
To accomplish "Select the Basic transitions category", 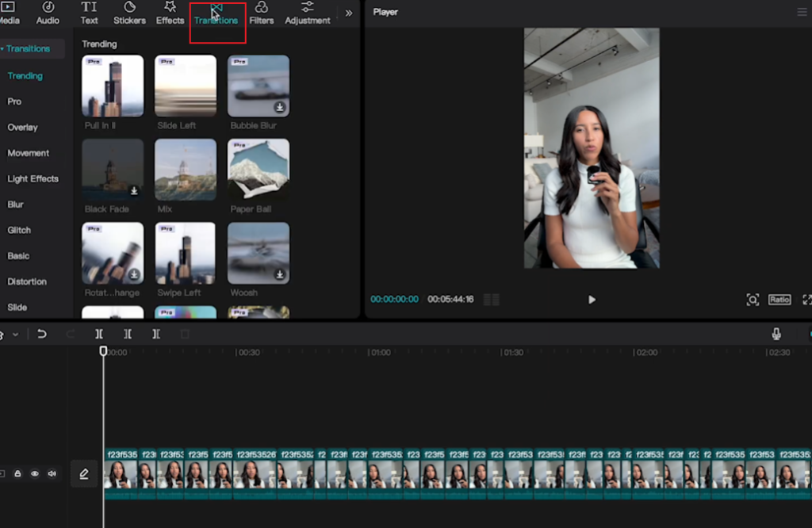I will pyautogui.click(x=18, y=256).
